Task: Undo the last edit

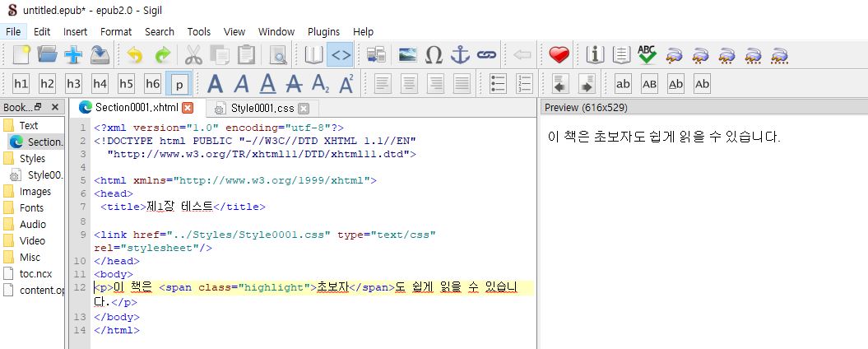Action: tap(135, 55)
